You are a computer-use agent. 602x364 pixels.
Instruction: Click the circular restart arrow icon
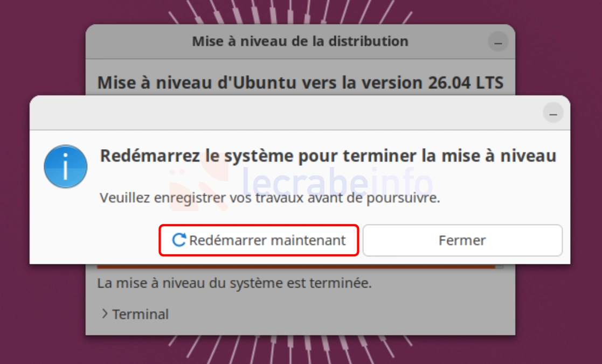click(x=178, y=240)
